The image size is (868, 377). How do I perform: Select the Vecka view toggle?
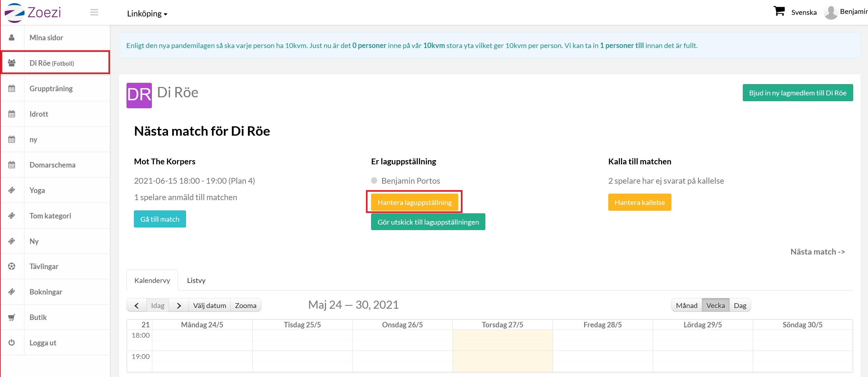point(715,305)
